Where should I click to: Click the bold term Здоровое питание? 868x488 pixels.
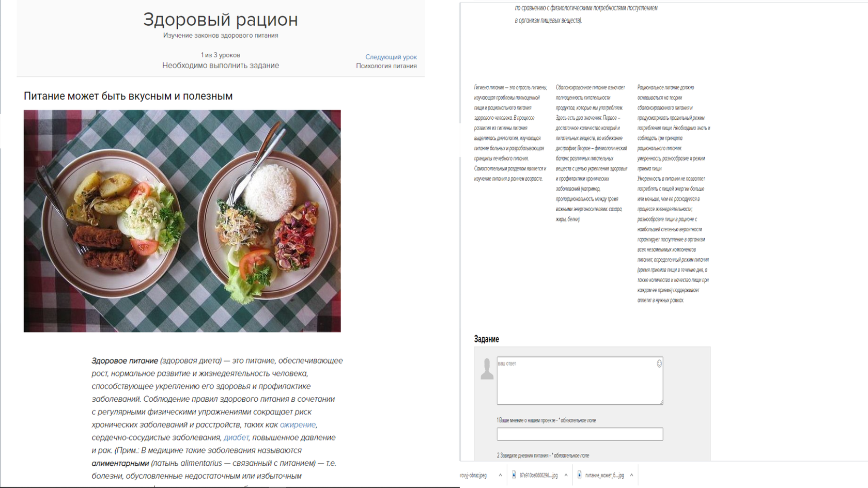tap(125, 360)
